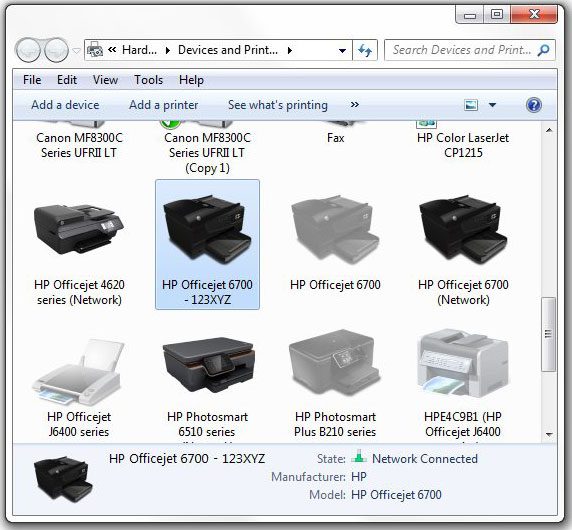Click the Refresh arrows button in the address bar
Screen dimensions: 572x530
[365, 50]
